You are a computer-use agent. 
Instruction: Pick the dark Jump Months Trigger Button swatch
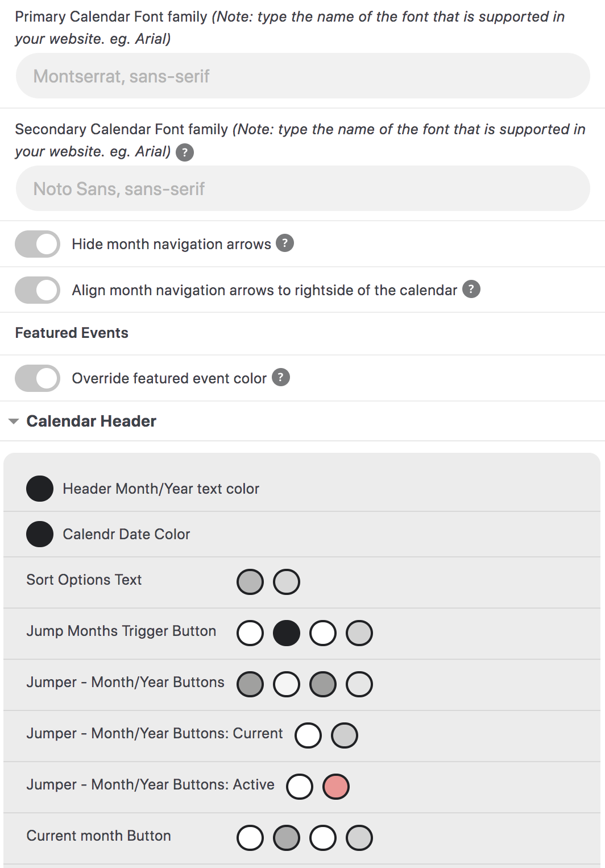(287, 633)
